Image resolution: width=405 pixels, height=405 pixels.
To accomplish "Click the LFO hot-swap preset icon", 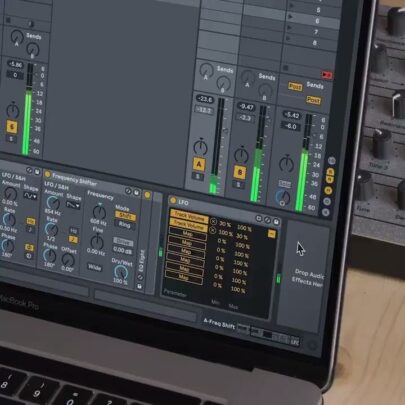I will (267, 220).
